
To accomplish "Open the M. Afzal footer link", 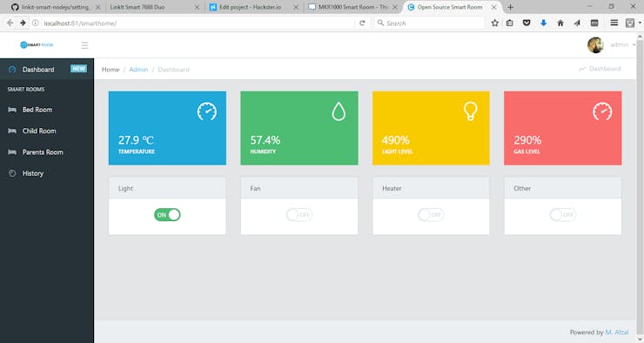I will click(x=617, y=332).
